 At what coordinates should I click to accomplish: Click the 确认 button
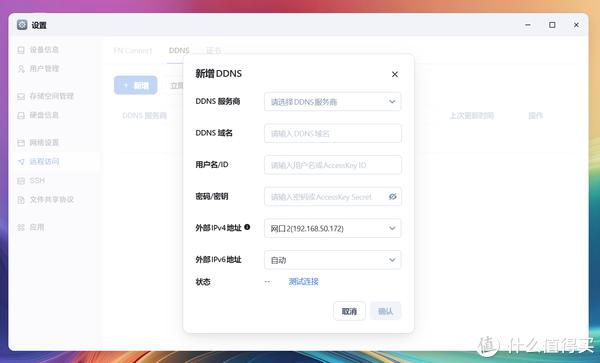coord(385,311)
